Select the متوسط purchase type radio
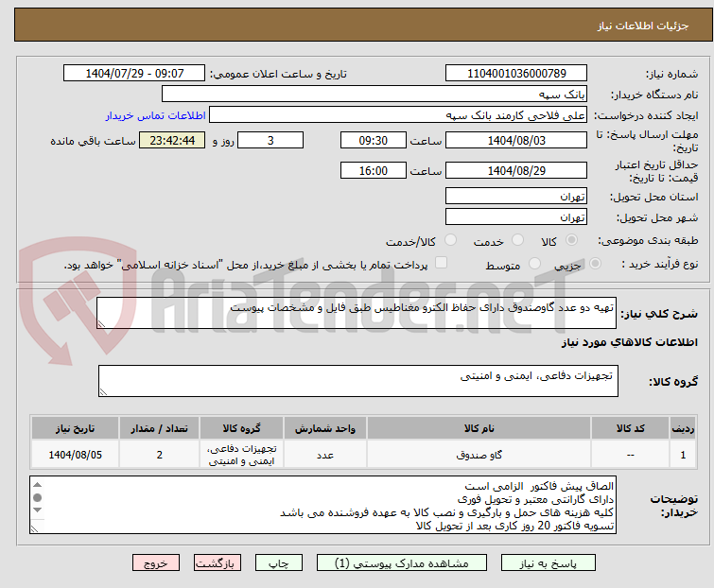 (534, 264)
